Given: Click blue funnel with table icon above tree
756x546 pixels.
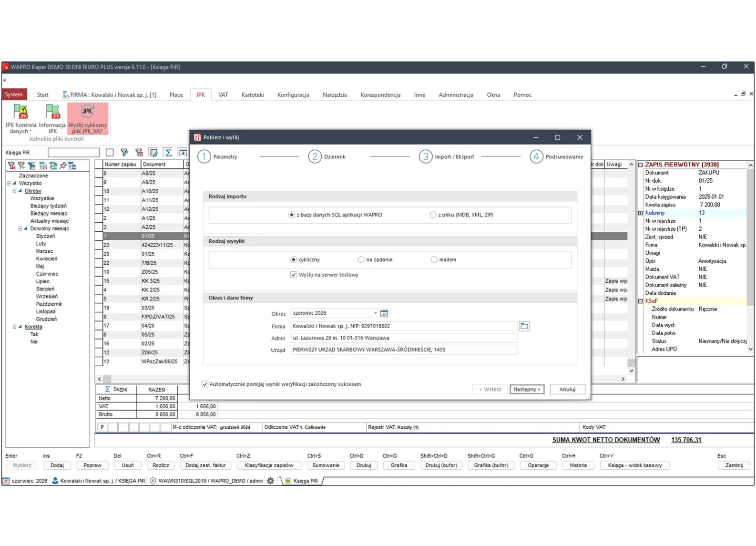Looking at the screenshot, I should 32,165.
